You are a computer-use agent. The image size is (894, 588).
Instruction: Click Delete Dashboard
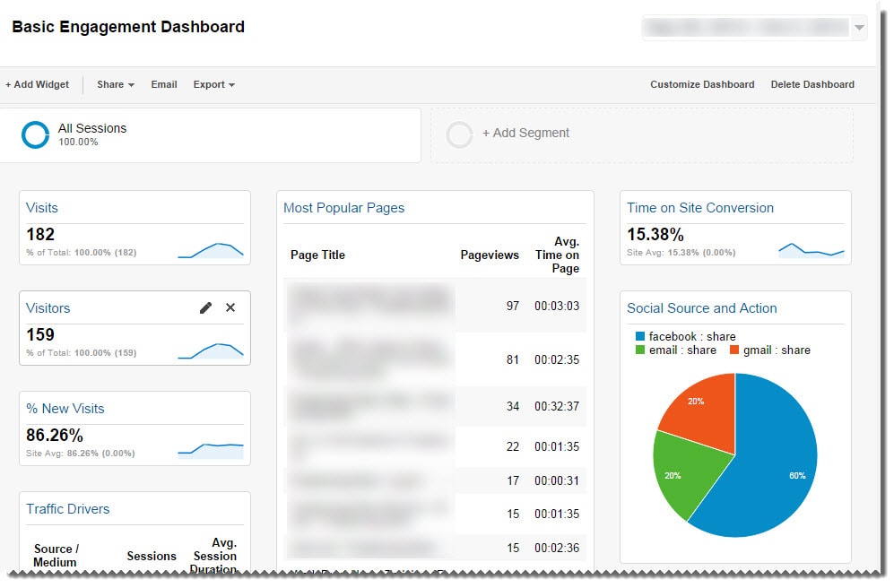(812, 84)
